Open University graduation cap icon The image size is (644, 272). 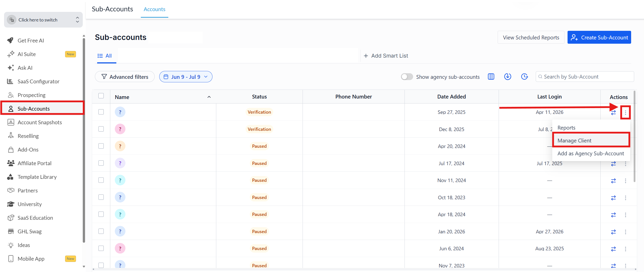(10, 204)
